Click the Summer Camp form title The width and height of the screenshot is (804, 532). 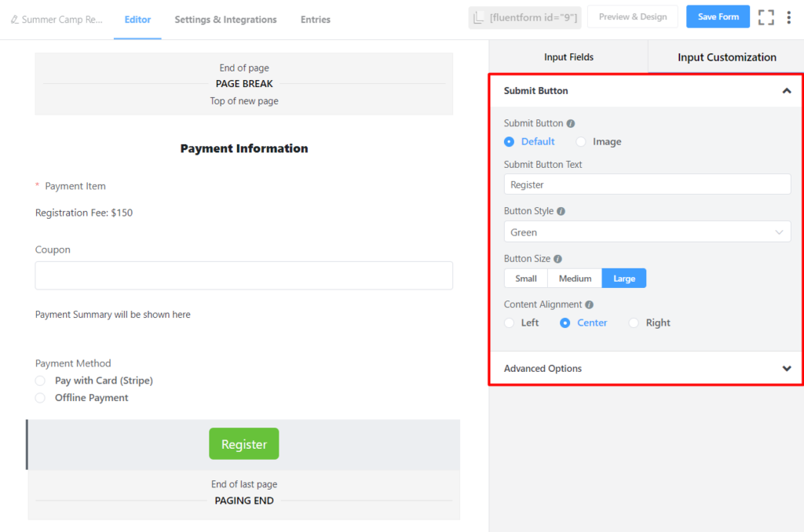[62, 20]
